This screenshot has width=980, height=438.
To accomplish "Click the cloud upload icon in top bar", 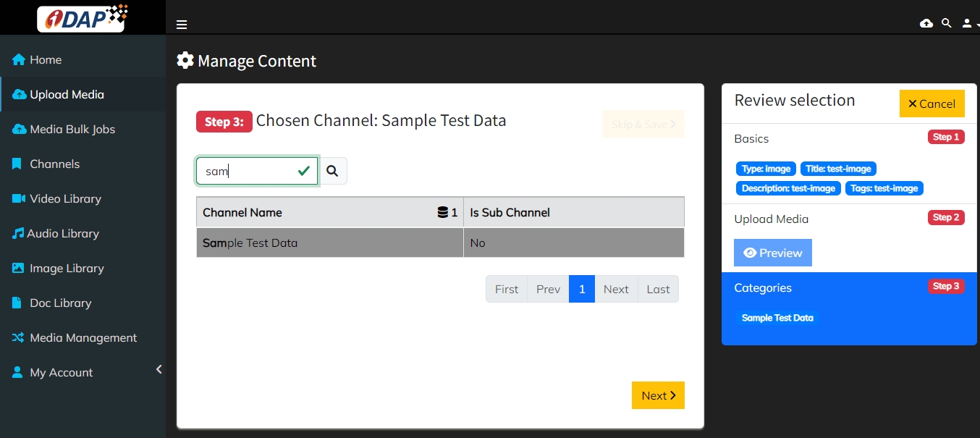I will click(926, 23).
